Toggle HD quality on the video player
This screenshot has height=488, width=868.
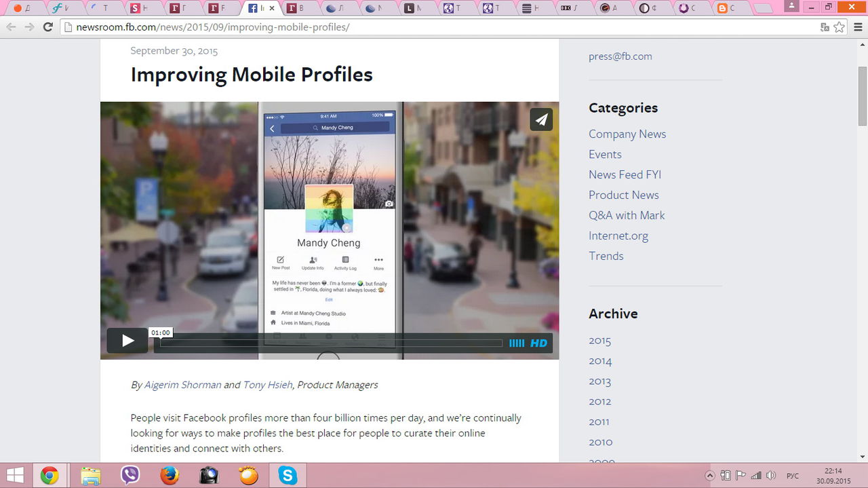(538, 343)
